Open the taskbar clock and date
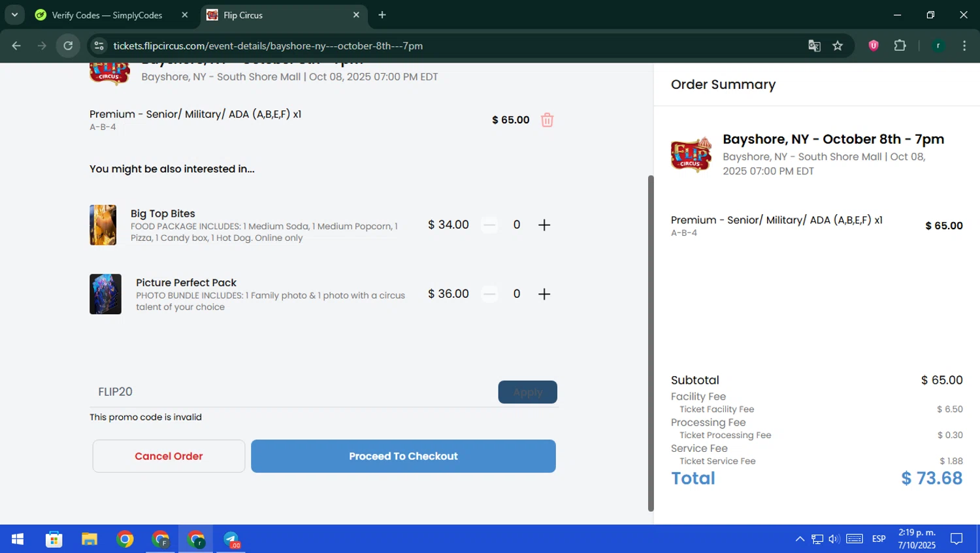Screen dimensions: 980x553 pyautogui.click(x=917, y=539)
